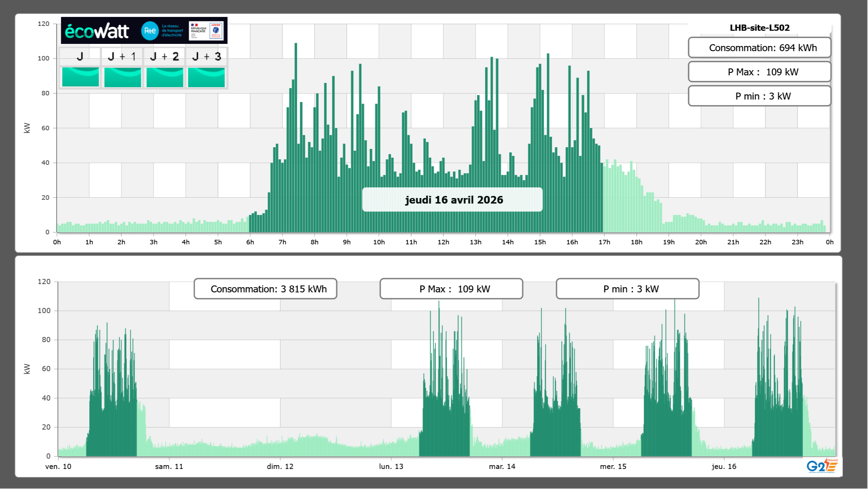Click the dim. 12 label on weekly axis
The width and height of the screenshot is (868, 489).
pyautogui.click(x=280, y=467)
